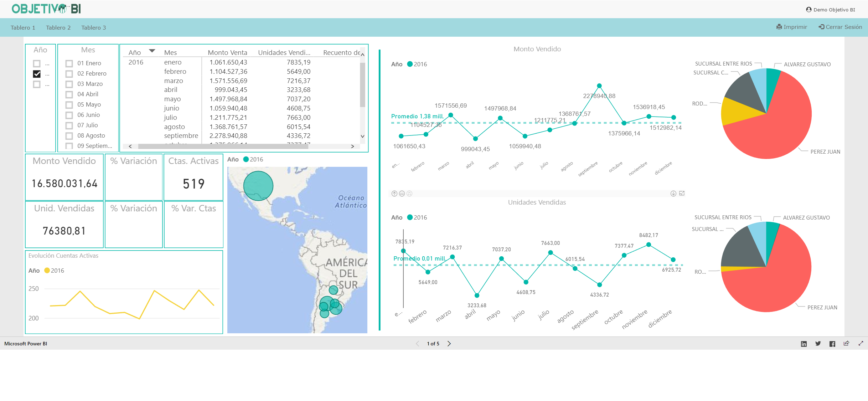Check the 01 Enero month filter
868x401 pixels.
click(69, 63)
